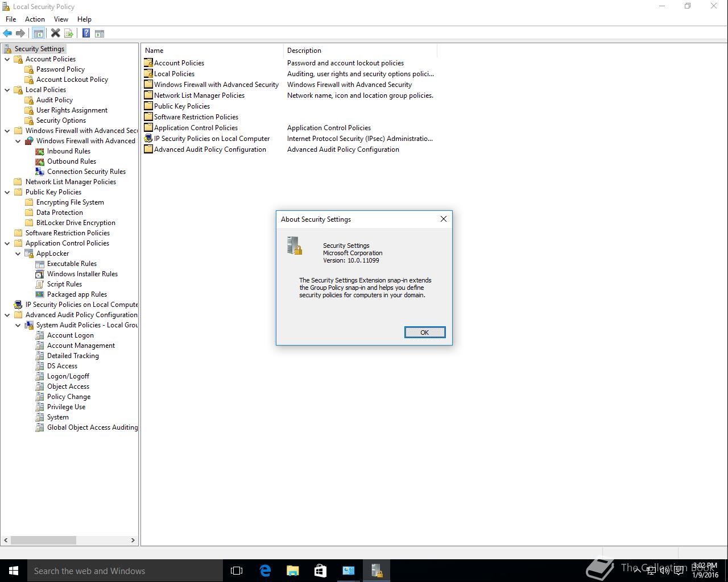Click the Forward arrow toolbar icon
This screenshot has height=582, width=728.
click(20, 34)
